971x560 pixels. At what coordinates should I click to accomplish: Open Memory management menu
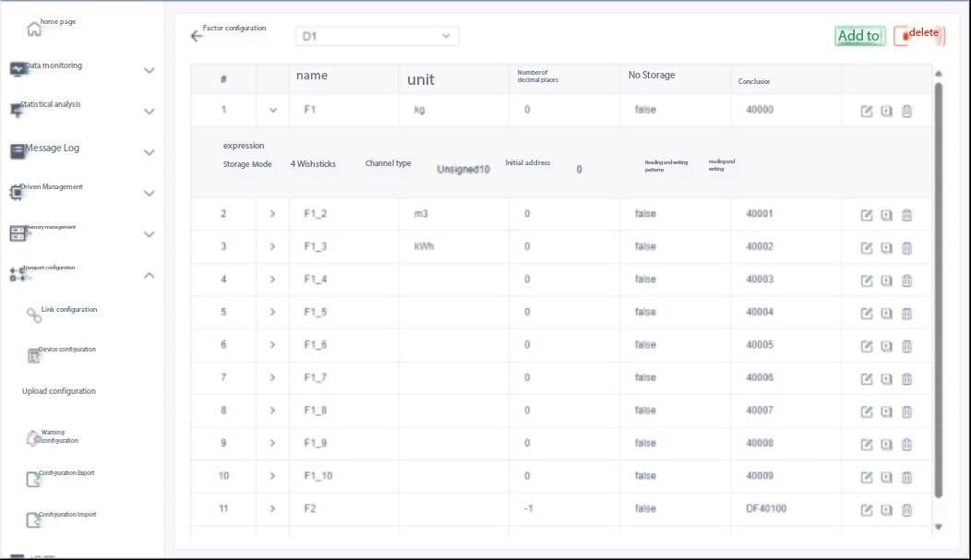50,227
